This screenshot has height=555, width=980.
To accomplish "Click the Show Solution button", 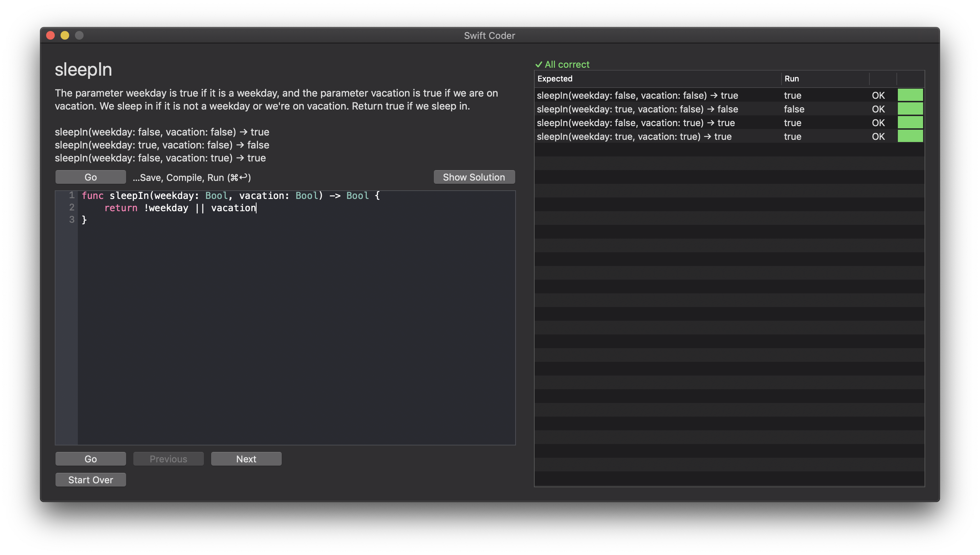I will (474, 177).
